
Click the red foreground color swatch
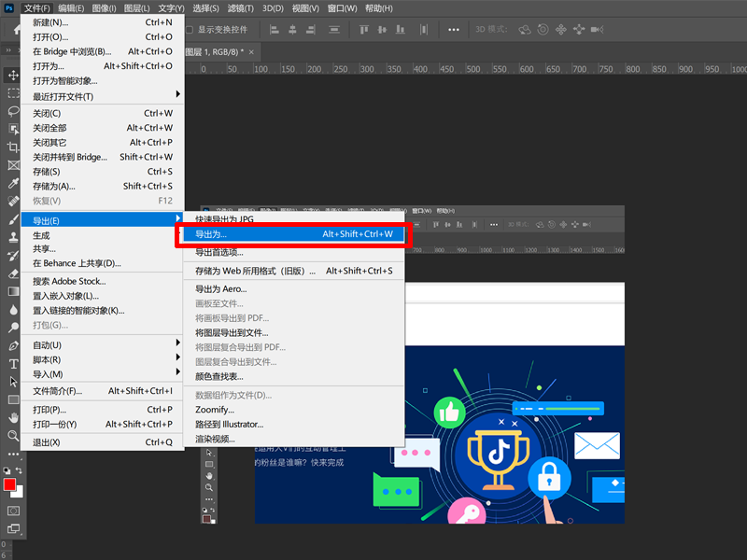click(10, 484)
